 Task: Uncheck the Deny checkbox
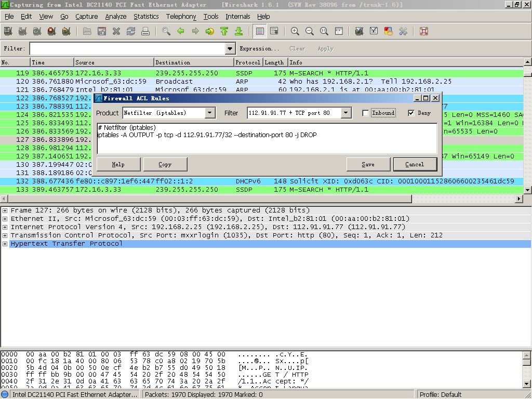point(411,113)
